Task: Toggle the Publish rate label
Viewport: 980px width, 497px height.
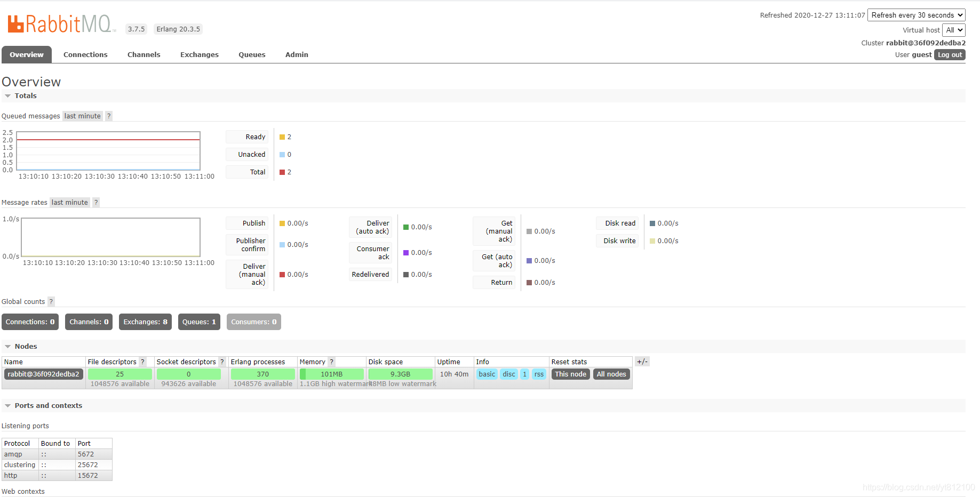Action: coord(247,223)
